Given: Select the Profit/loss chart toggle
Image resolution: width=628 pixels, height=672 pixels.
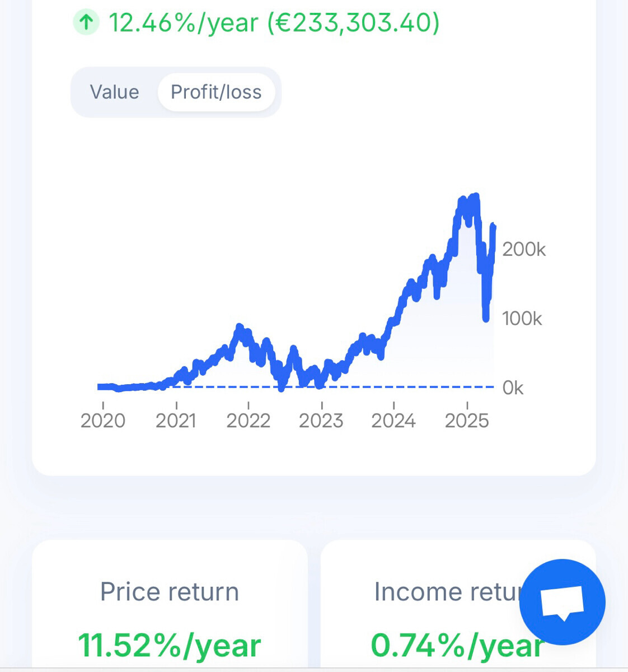Looking at the screenshot, I should tap(216, 92).
